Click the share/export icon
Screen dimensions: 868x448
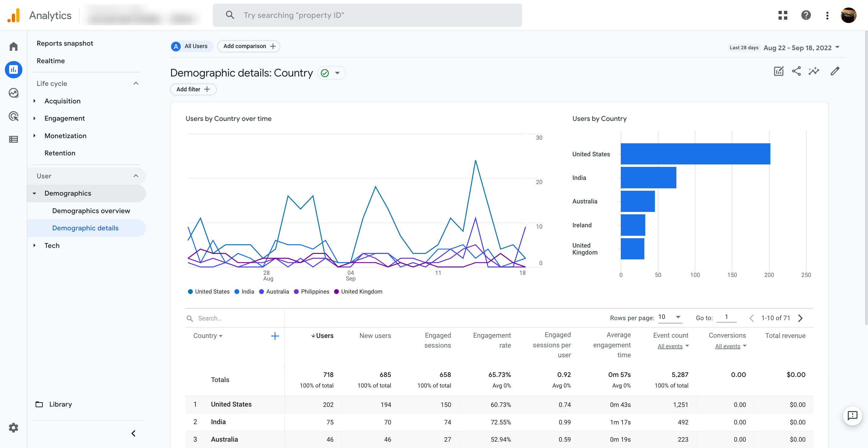[796, 71]
